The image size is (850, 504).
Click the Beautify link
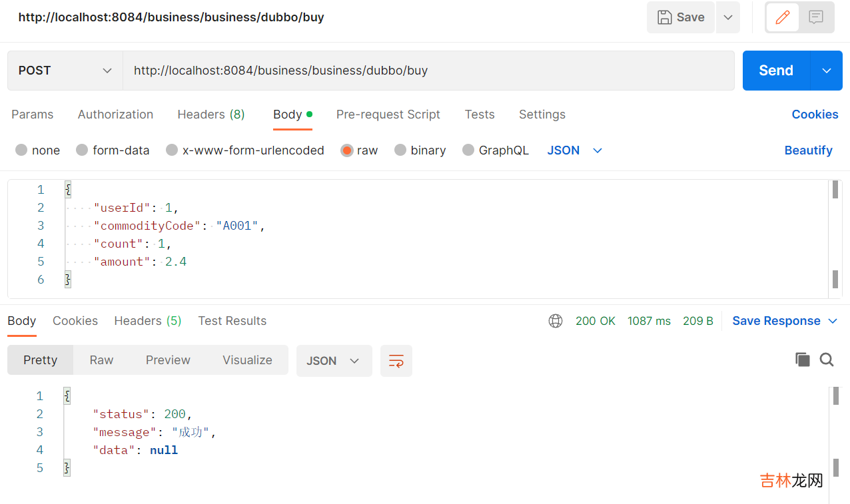(808, 150)
